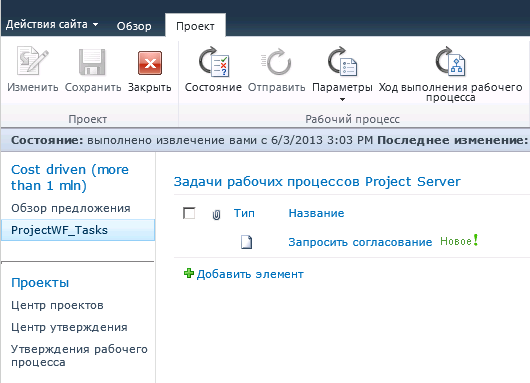Go to Центр утверждения
Screen dimensions: 530x383
point(69,327)
